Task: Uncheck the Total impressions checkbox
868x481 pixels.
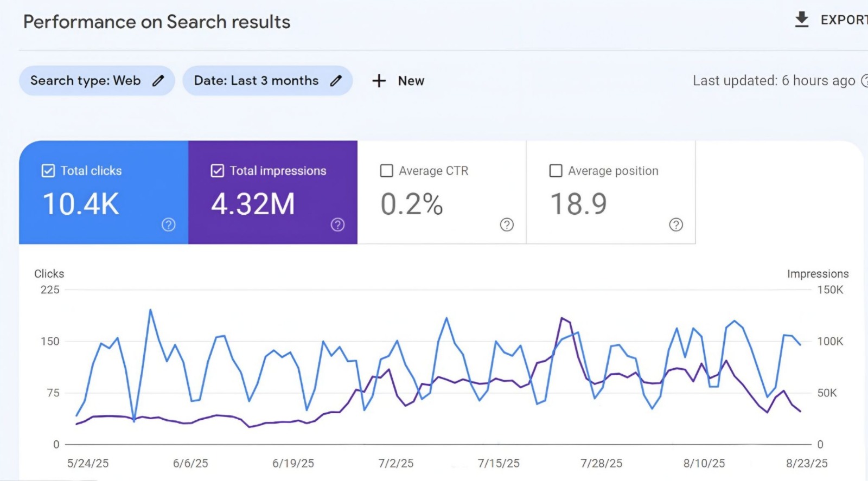Action: (217, 171)
